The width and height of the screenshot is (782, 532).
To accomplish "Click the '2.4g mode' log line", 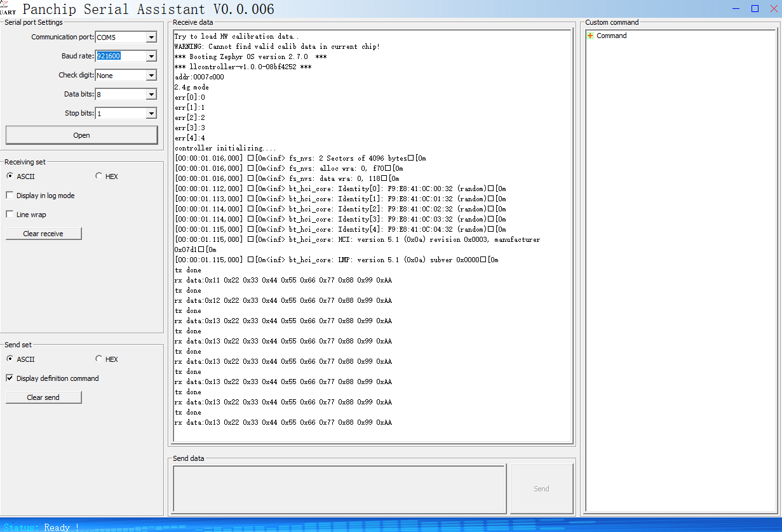I will pyautogui.click(x=191, y=87).
